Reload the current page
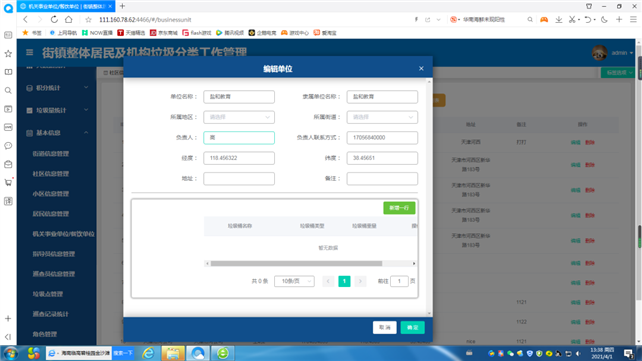The height and width of the screenshot is (361, 642). point(54,20)
